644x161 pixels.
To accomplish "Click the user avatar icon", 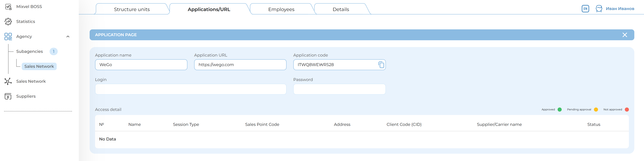I will pos(599,9).
